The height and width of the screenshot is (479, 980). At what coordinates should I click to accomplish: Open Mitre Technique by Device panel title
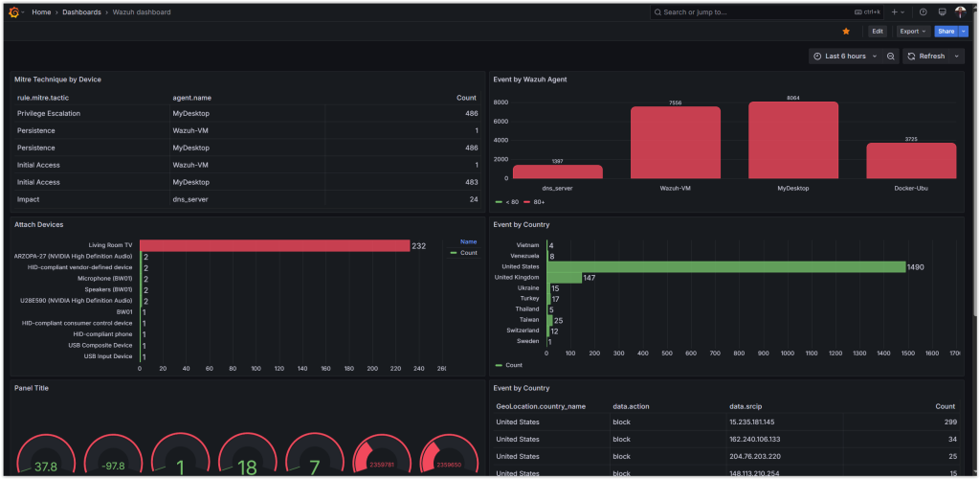click(x=57, y=80)
